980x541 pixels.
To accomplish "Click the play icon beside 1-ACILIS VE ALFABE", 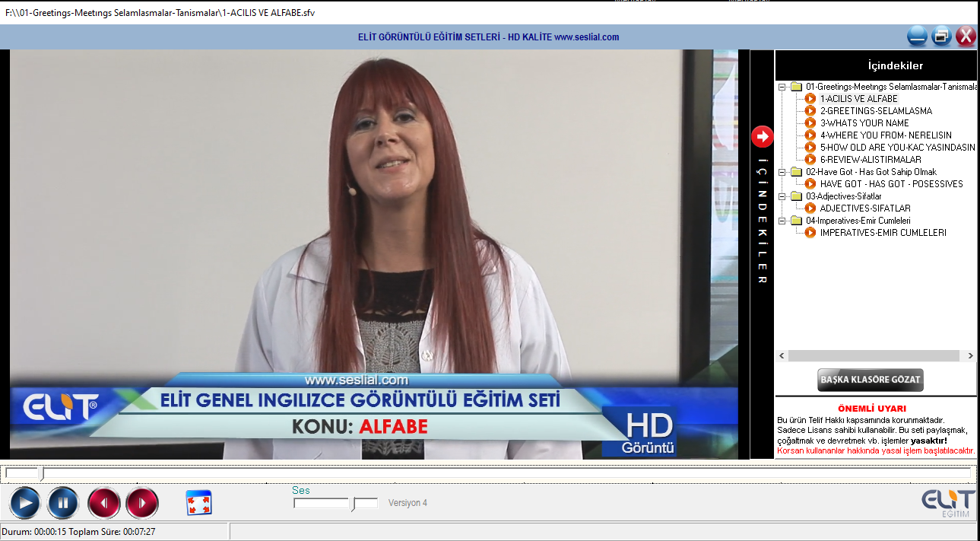I will [810, 99].
